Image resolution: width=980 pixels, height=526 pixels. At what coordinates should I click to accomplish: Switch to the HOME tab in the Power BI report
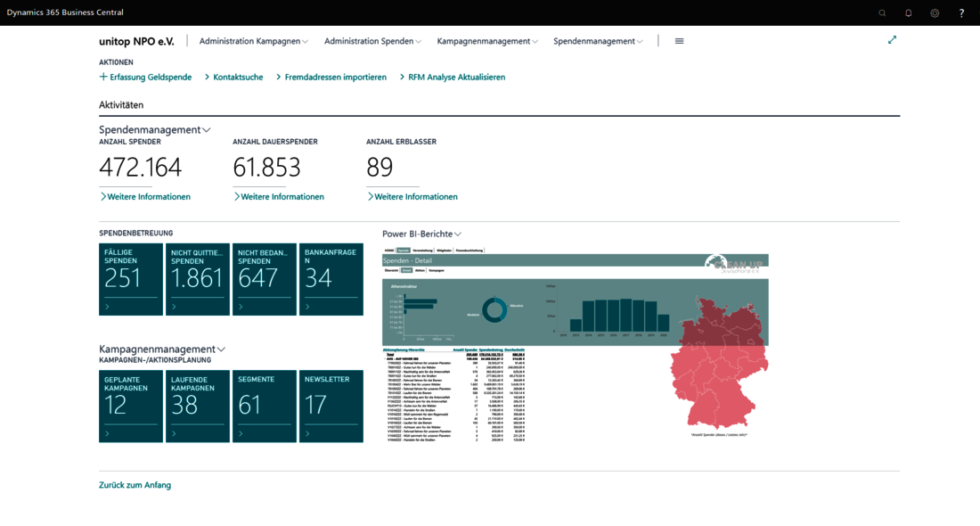[x=389, y=251]
